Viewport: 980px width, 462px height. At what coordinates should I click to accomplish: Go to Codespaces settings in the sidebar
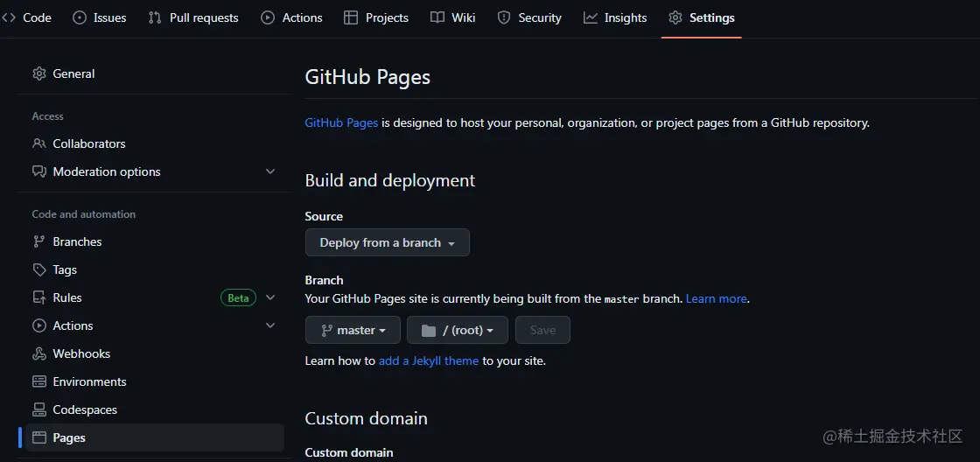pos(152,409)
